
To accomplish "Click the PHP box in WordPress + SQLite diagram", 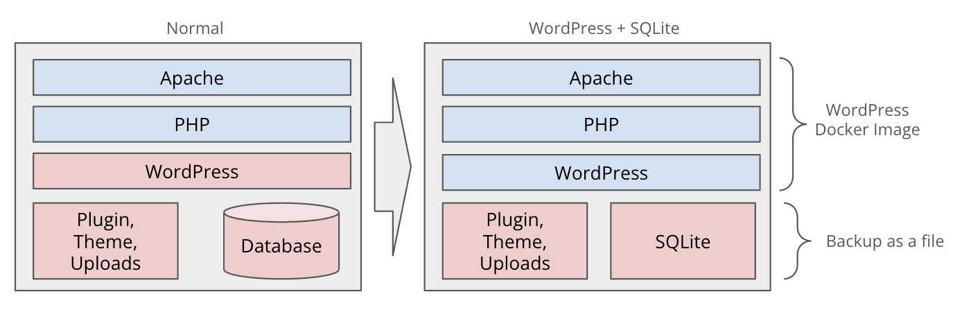I will [x=601, y=124].
